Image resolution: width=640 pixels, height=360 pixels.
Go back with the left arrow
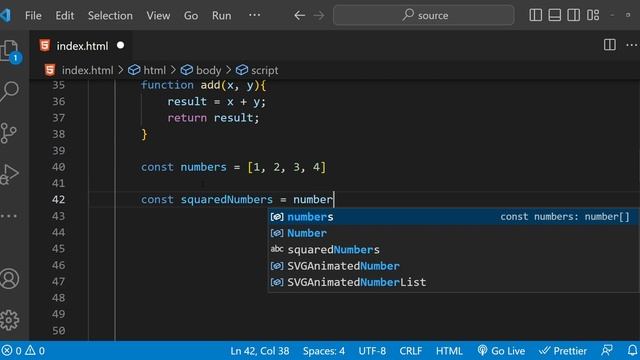[300, 16]
